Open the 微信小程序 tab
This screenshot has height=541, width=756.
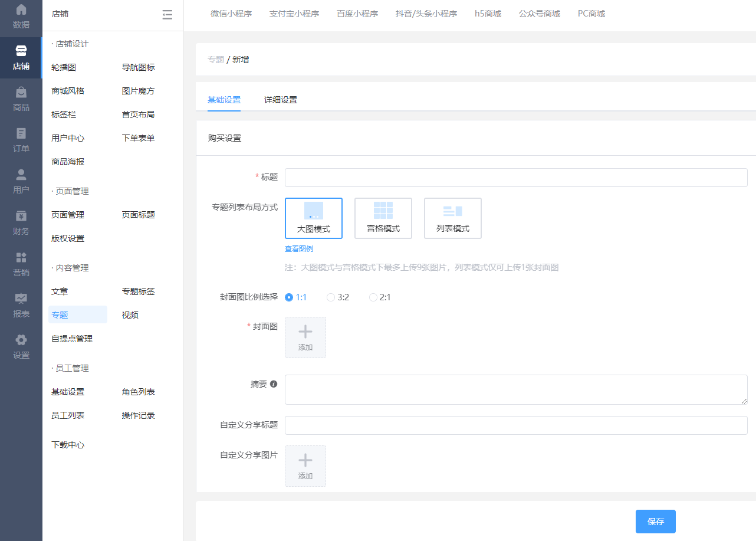tap(231, 14)
